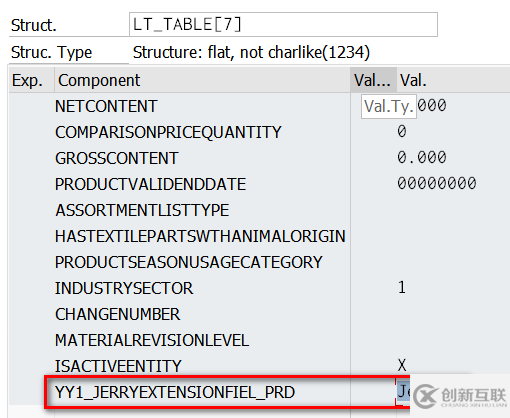Click the Val. column header
This screenshot has height=418, width=510.
pos(453,80)
